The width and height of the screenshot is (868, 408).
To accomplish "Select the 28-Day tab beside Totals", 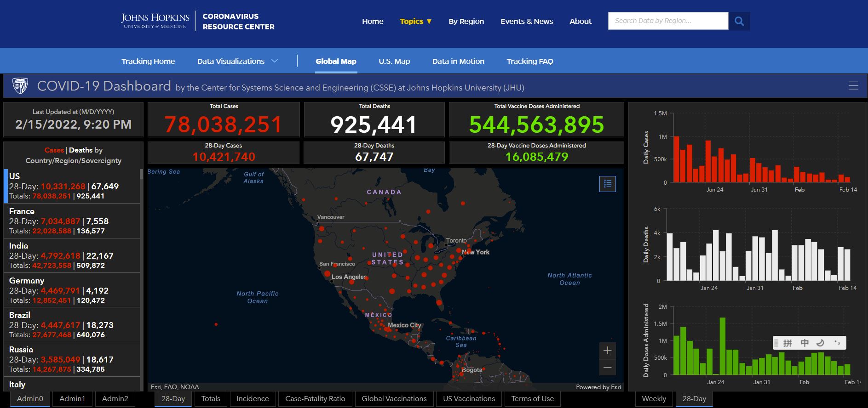I will point(173,399).
